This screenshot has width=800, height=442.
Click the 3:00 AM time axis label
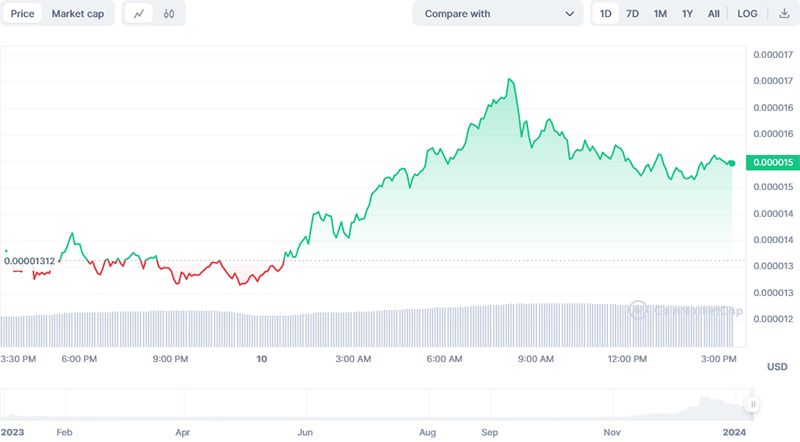[x=353, y=359]
